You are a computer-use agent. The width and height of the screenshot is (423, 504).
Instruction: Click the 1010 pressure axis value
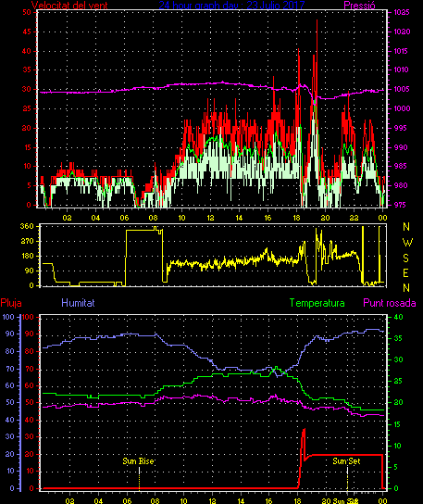tap(402, 69)
